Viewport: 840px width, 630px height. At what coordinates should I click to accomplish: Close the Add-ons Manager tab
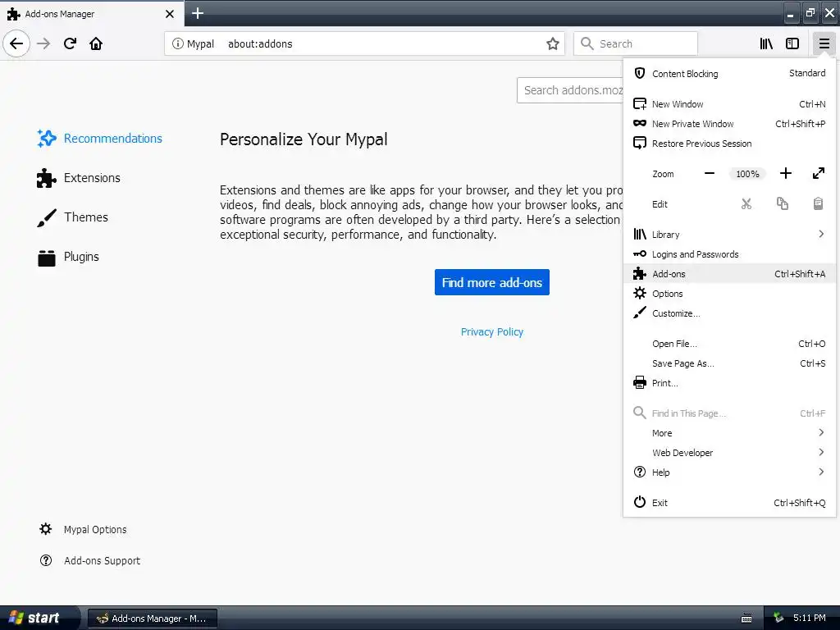point(169,14)
